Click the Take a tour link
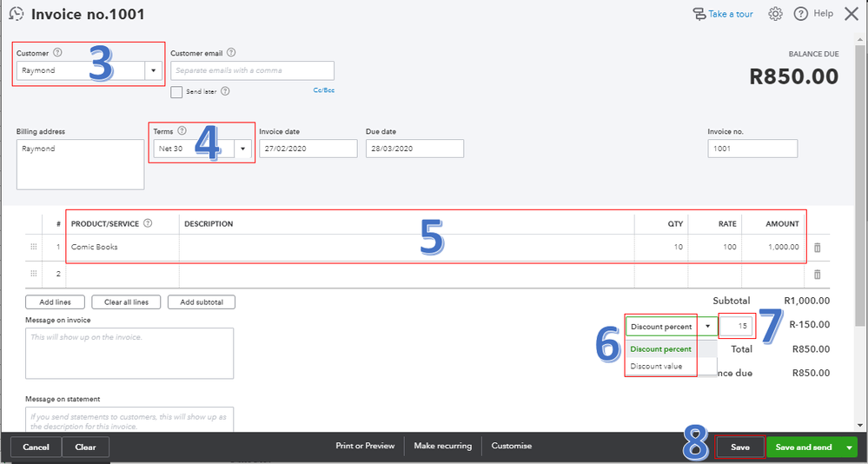This screenshot has width=868, height=464. (723, 14)
